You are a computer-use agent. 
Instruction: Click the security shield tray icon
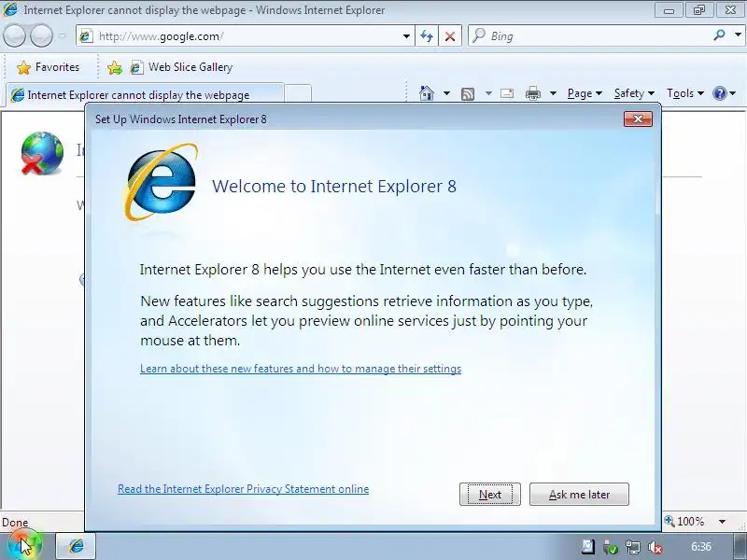pos(611,547)
